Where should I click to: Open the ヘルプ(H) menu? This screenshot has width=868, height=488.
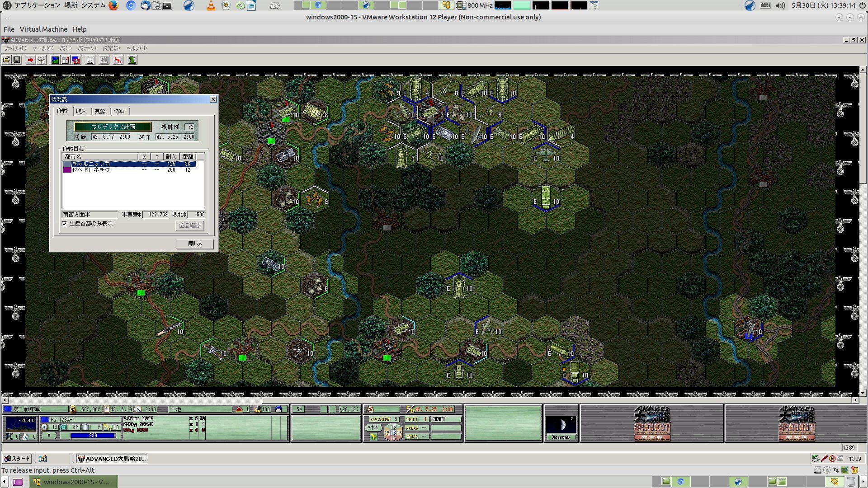point(136,48)
